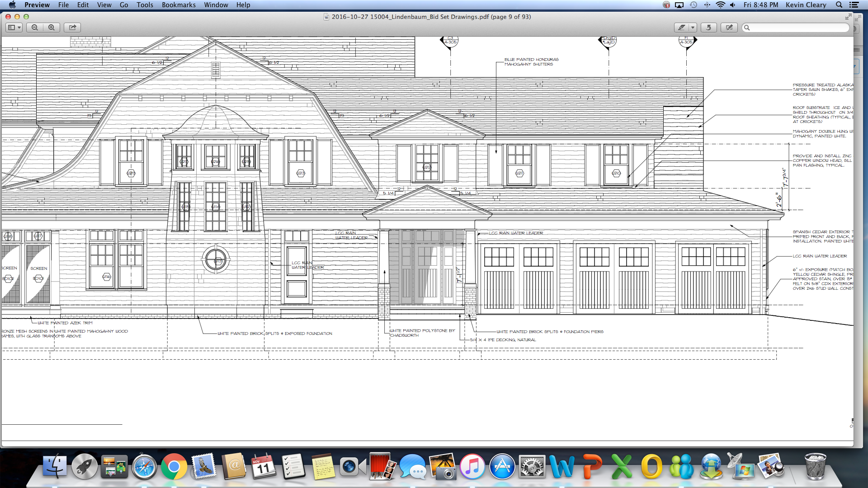Click Kevin Cleary user name in menu bar
The height and width of the screenshot is (488, 868).
coord(806,5)
